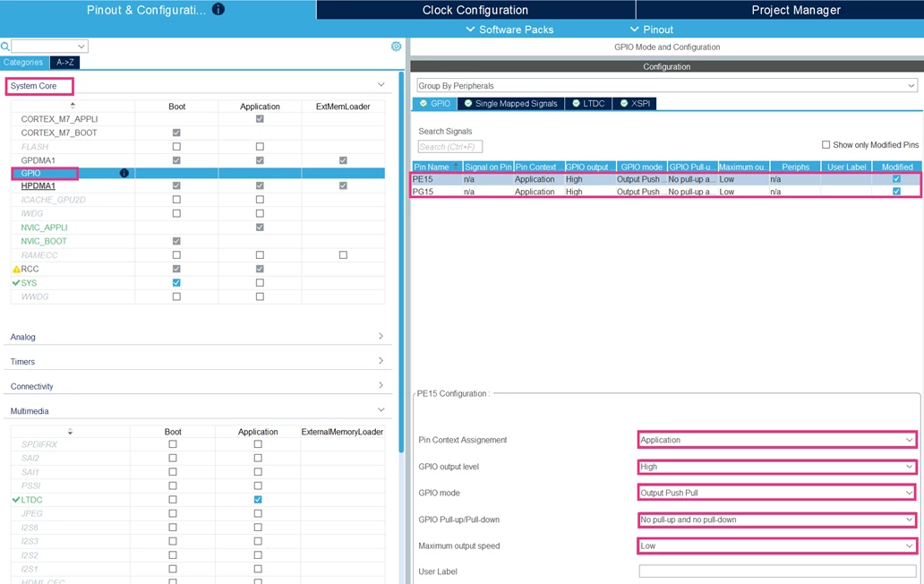The image size is (924, 584).
Task: Open GPIO mode dropdown
Action: [776, 493]
